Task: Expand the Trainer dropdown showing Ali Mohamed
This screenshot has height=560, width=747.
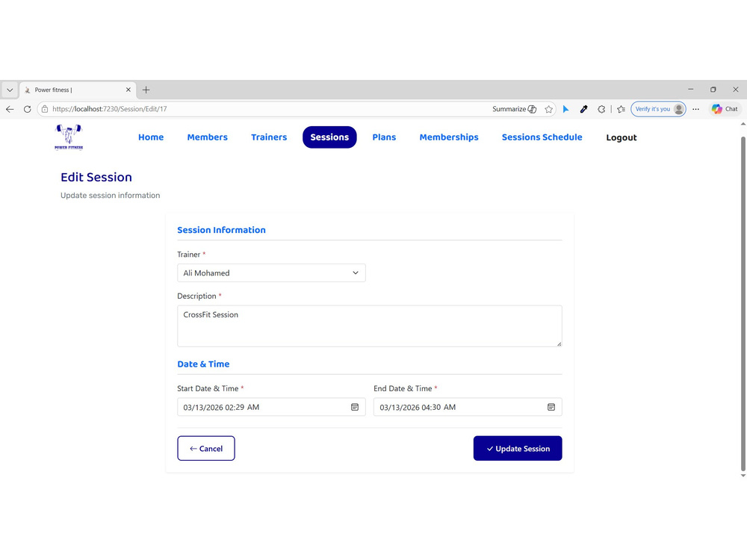Action: [272, 273]
